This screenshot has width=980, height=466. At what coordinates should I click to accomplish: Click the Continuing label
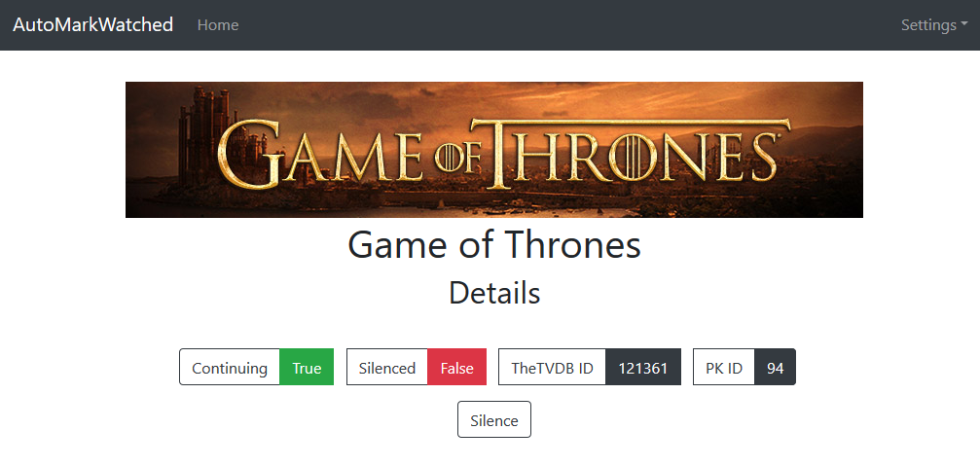tap(230, 368)
